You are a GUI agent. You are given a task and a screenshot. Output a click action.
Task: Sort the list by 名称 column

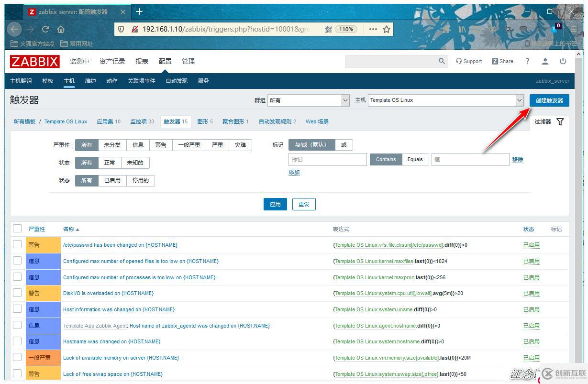tap(71, 229)
